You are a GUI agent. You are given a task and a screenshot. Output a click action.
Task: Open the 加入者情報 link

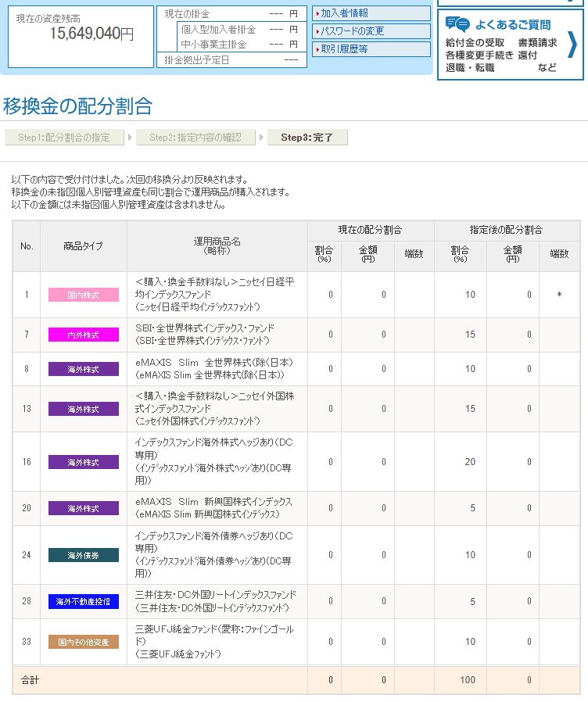[x=344, y=13]
